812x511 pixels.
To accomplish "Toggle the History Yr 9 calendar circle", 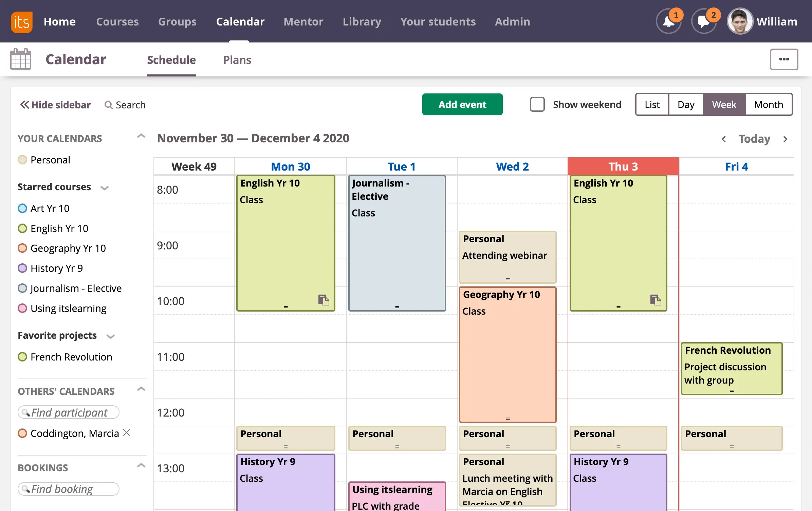I will tap(22, 268).
